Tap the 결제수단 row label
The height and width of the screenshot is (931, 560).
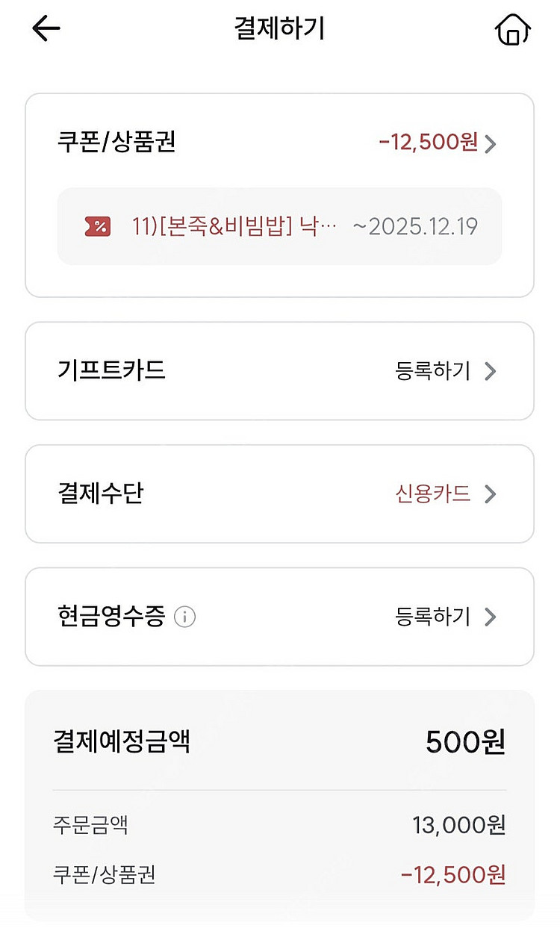[x=100, y=493]
